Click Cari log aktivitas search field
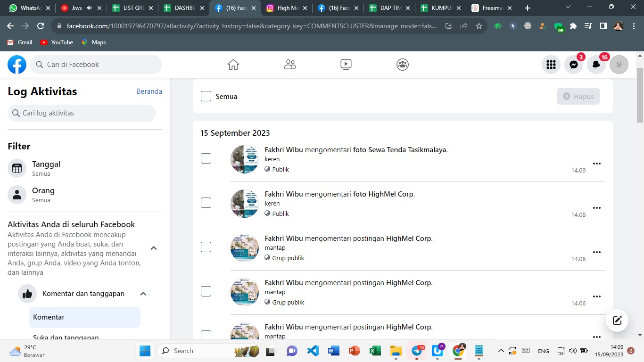This screenshot has height=362, width=644. click(x=82, y=113)
